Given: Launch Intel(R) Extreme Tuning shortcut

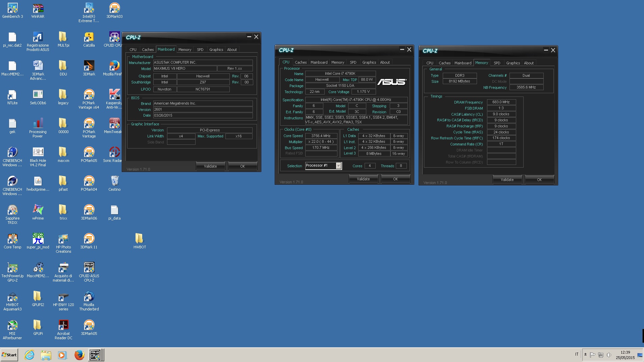Looking at the screenshot, I should [x=89, y=12].
